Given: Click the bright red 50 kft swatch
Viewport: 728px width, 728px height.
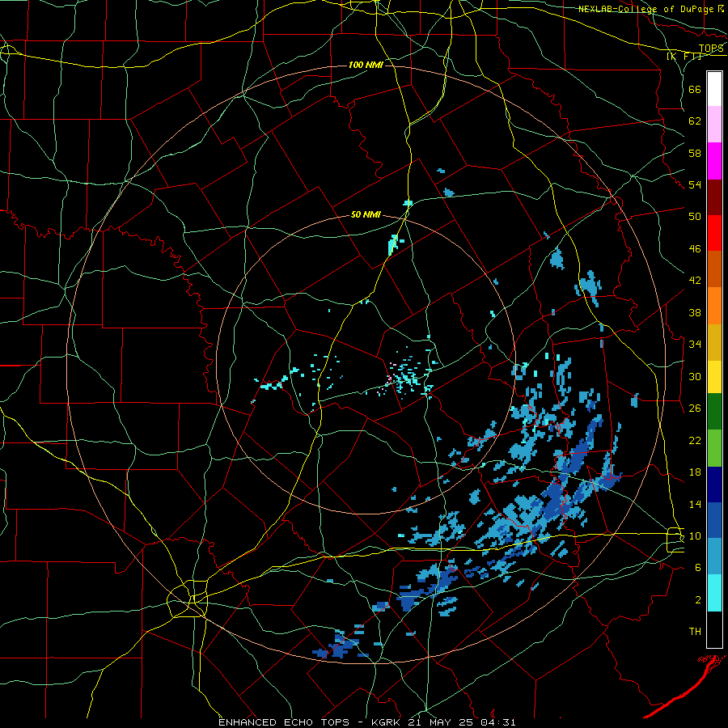Looking at the screenshot, I should click(x=714, y=233).
